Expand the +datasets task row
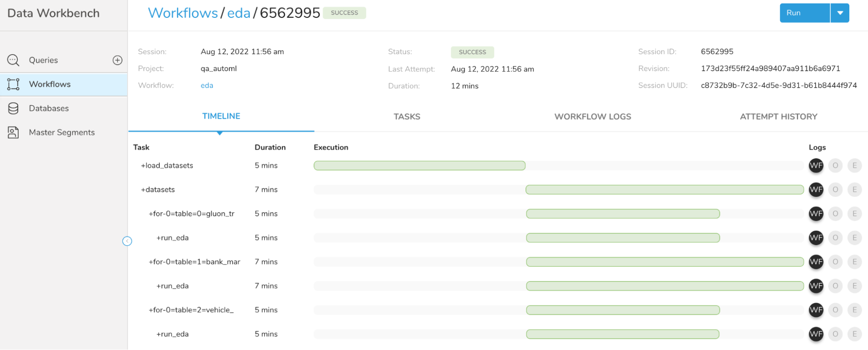This screenshot has width=868, height=350. [158, 190]
